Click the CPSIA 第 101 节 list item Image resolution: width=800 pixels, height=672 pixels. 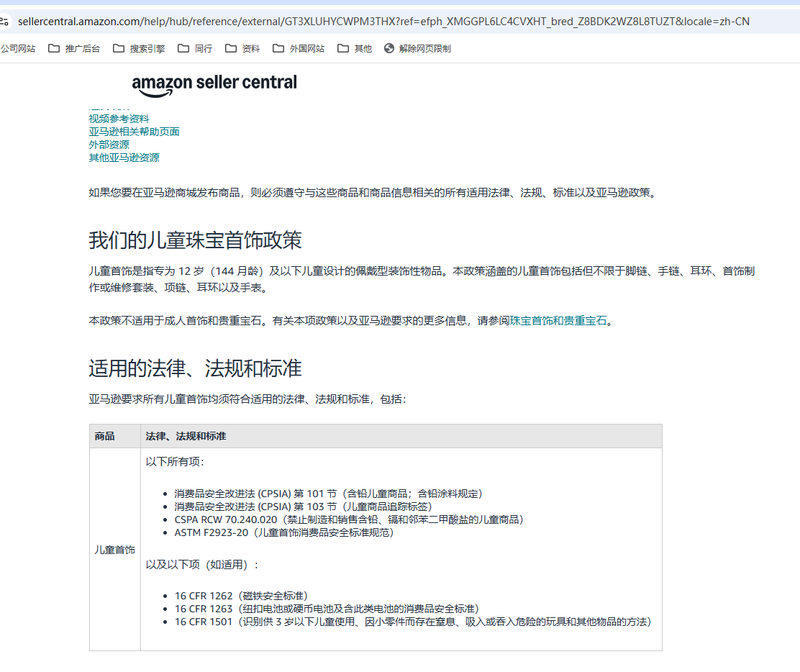pos(328,494)
